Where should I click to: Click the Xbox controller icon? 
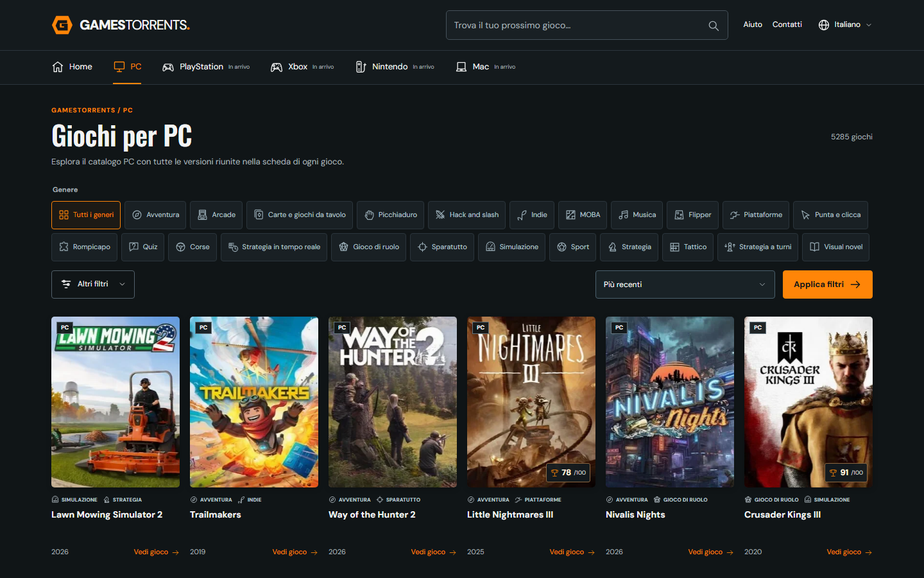click(277, 67)
